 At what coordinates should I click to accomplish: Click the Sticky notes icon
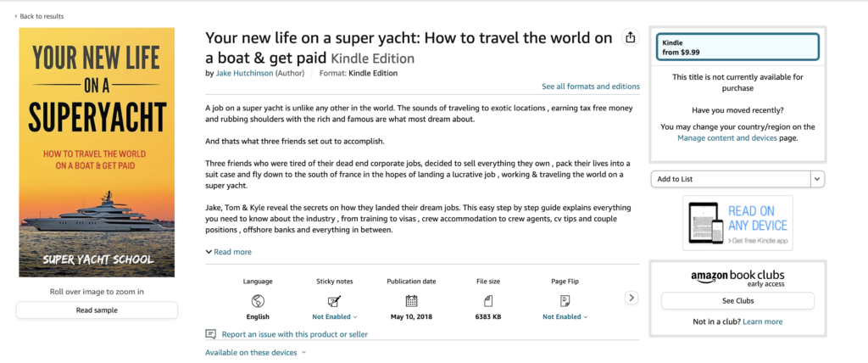click(334, 300)
